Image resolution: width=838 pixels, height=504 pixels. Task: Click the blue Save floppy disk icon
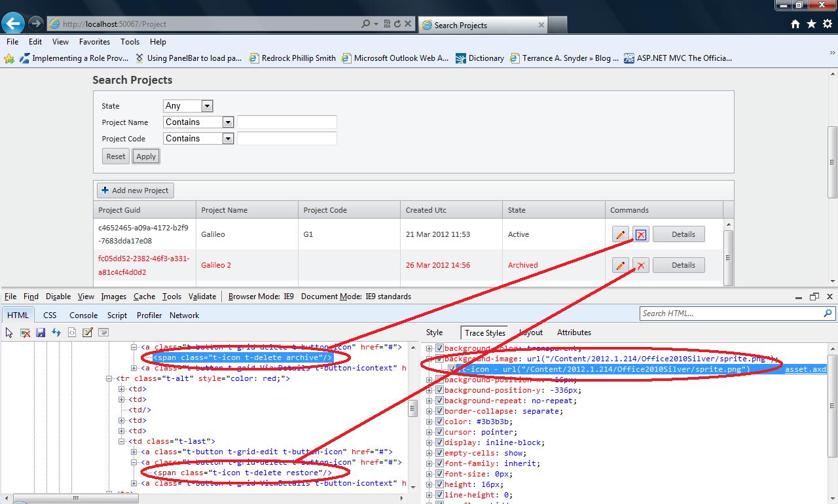(41, 333)
